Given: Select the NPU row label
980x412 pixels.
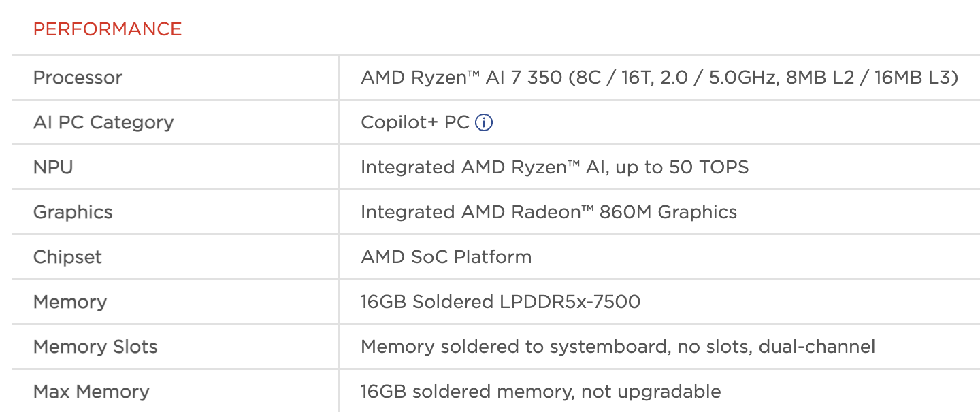Looking at the screenshot, I should click(53, 167).
